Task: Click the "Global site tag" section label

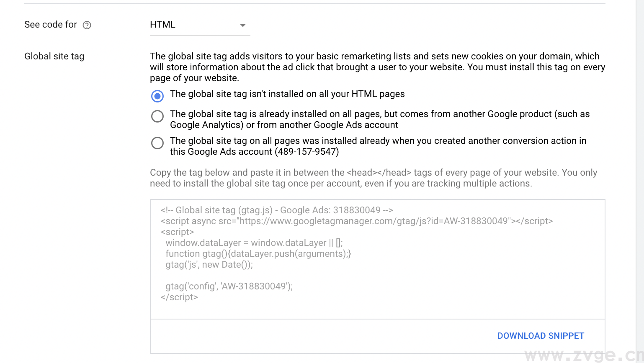Action: pyautogui.click(x=54, y=56)
